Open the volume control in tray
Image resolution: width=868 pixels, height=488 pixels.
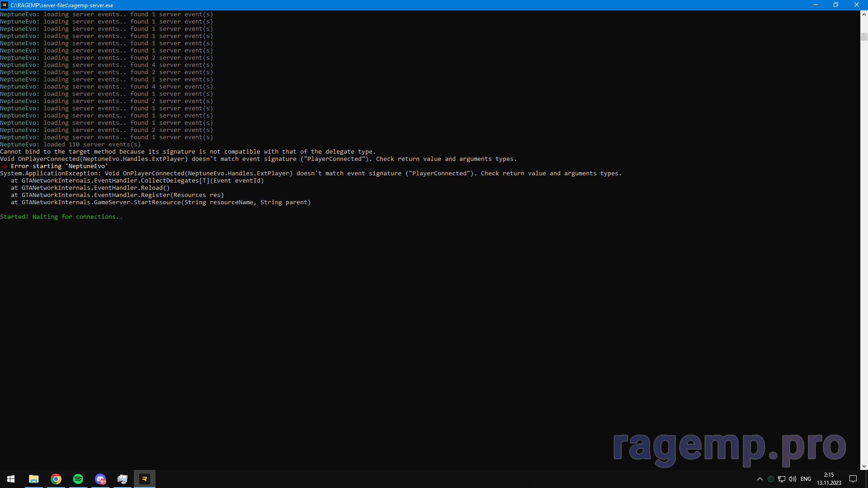[x=793, y=479]
